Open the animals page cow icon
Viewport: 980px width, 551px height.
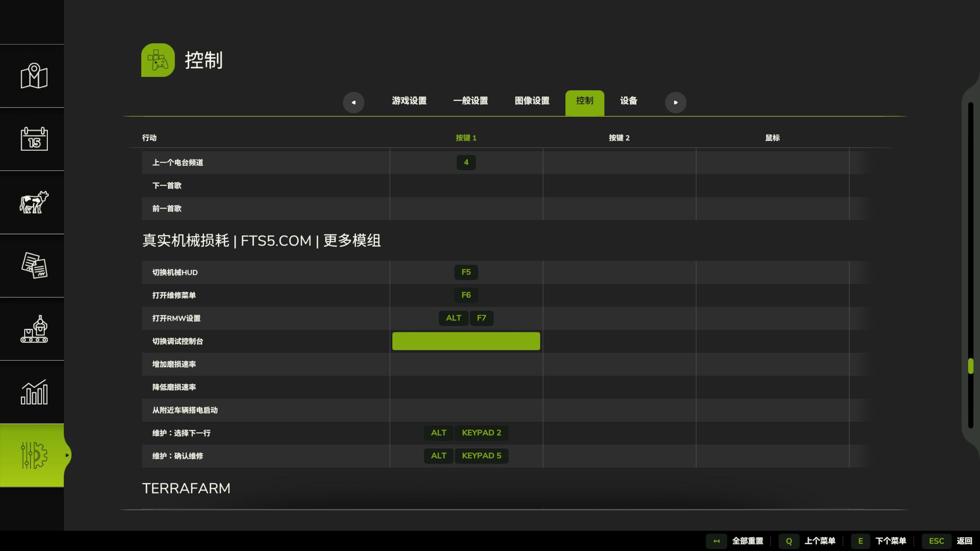tap(34, 202)
